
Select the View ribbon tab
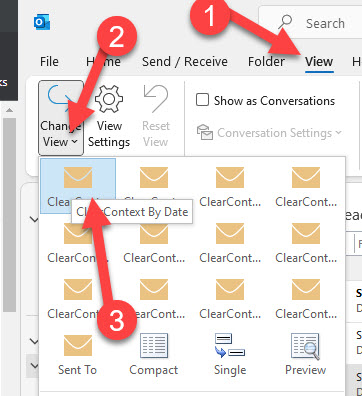tap(319, 62)
